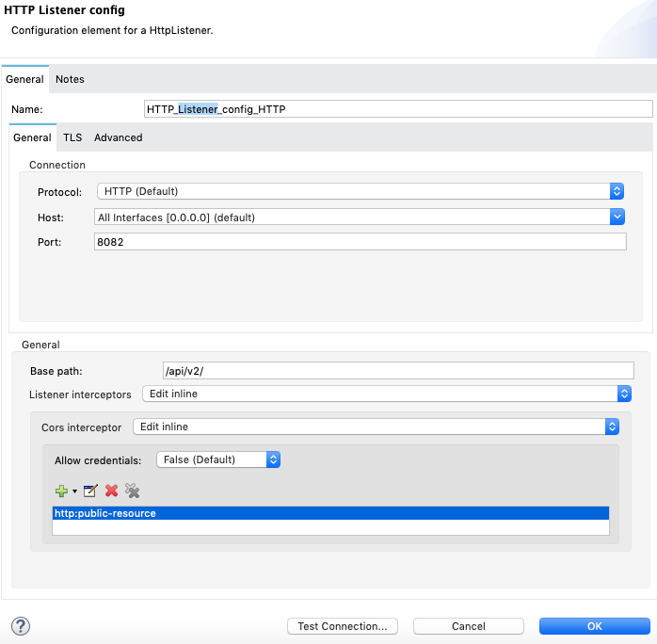Click the edit pencil icon

(90, 491)
